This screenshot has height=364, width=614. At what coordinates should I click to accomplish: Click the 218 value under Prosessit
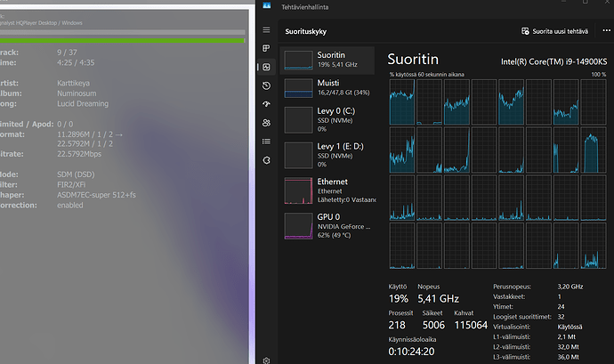click(x=397, y=325)
